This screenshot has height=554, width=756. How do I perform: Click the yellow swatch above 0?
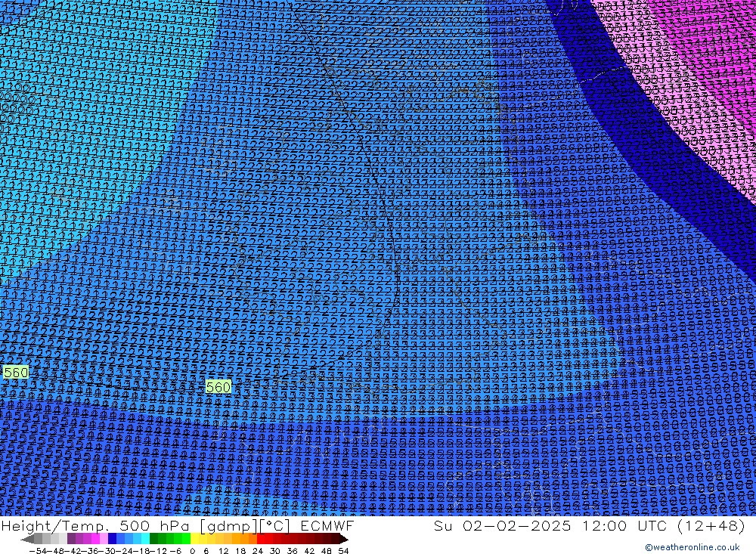click(x=195, y=539)
